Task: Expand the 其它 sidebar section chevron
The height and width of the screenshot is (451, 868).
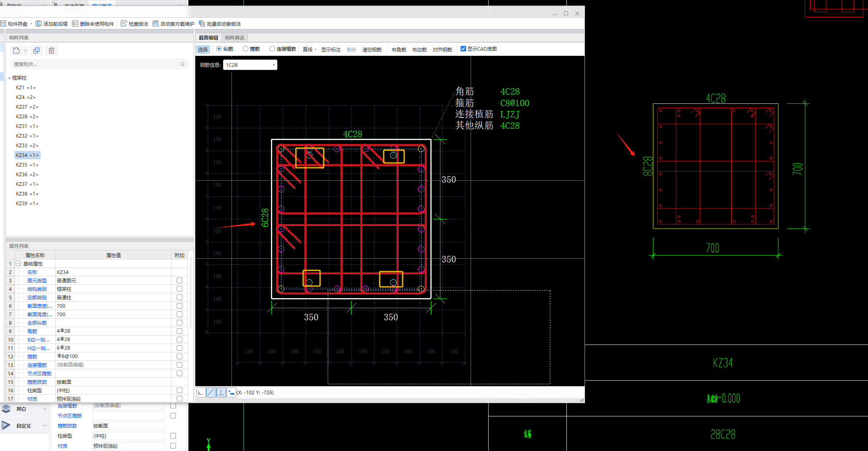Action: 45,409
